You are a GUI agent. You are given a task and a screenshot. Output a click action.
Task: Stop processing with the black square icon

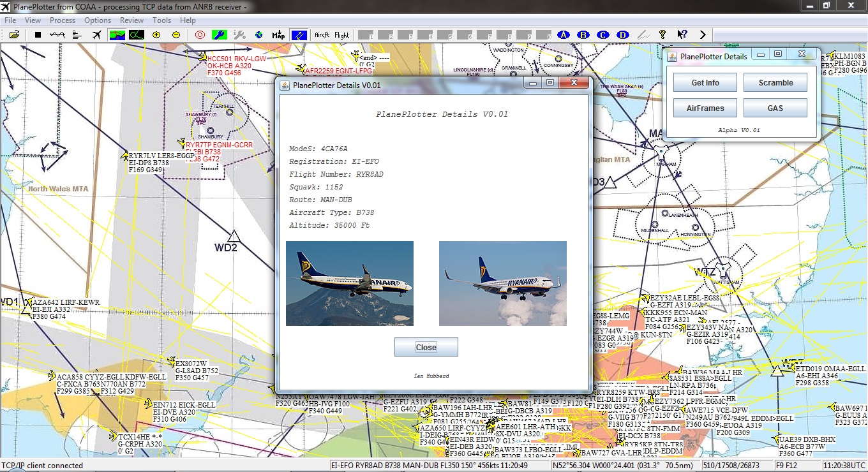pos(38,35)
